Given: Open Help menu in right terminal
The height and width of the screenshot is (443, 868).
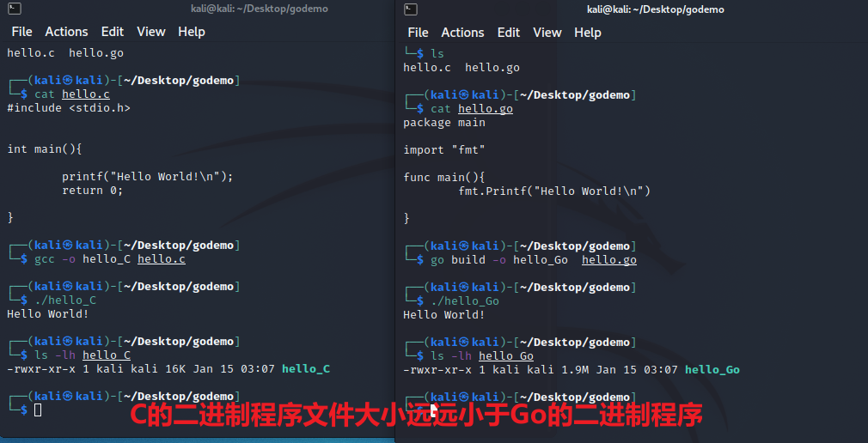Looking at the screenshot, I should click(588, 33).
